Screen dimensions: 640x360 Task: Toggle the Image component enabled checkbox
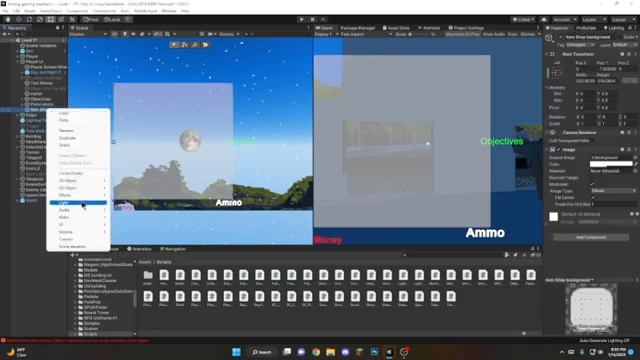coord(558,150)
